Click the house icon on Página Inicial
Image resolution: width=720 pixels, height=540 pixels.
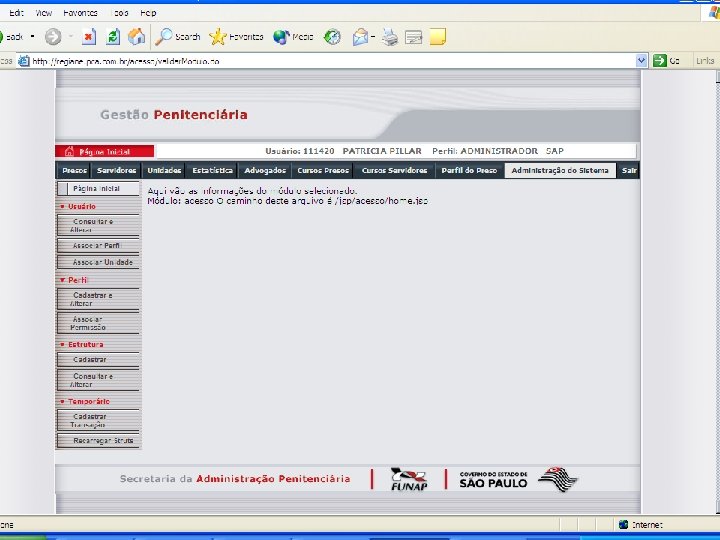69,151
